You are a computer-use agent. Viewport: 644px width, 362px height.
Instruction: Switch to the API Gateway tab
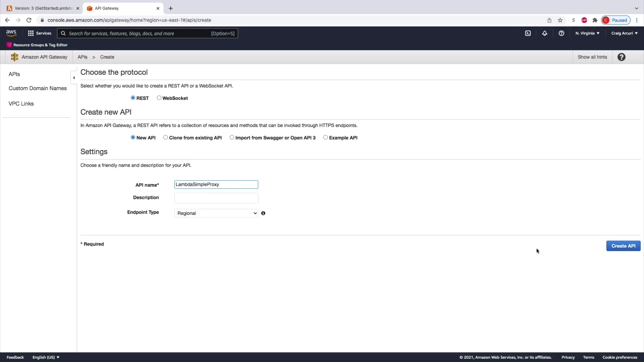(x=123, y=8)
